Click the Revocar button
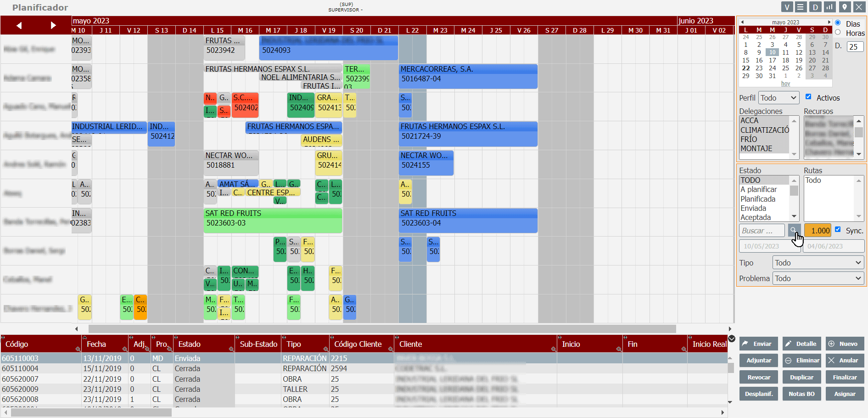Screen dimensions: 868x418 (x=759, y=377)
